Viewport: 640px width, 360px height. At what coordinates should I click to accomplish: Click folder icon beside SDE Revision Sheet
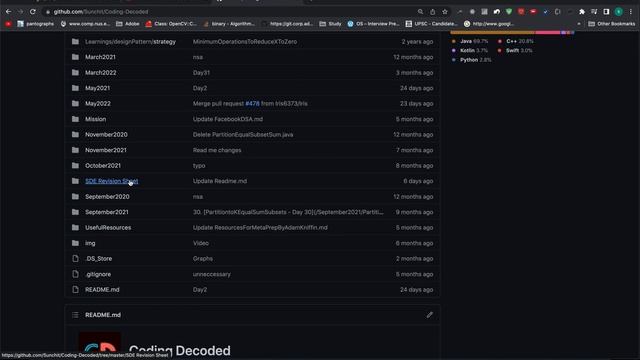75,181
